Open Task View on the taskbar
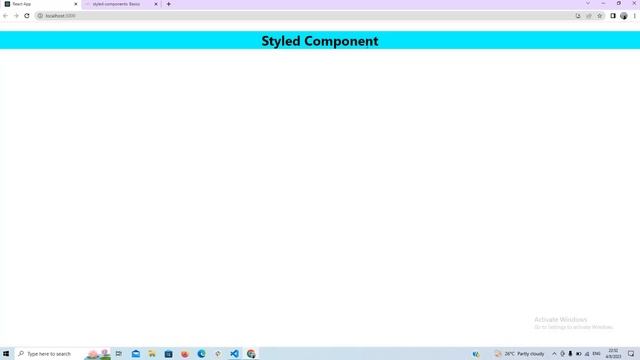Viewport: 640px width, 360px height. (x=119, y=354)
